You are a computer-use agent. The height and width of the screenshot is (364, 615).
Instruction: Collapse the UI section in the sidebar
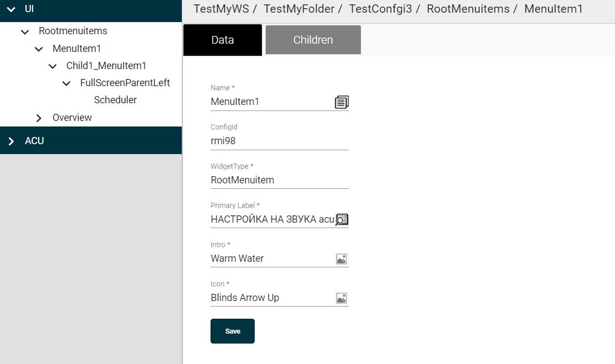pos(10,9)
